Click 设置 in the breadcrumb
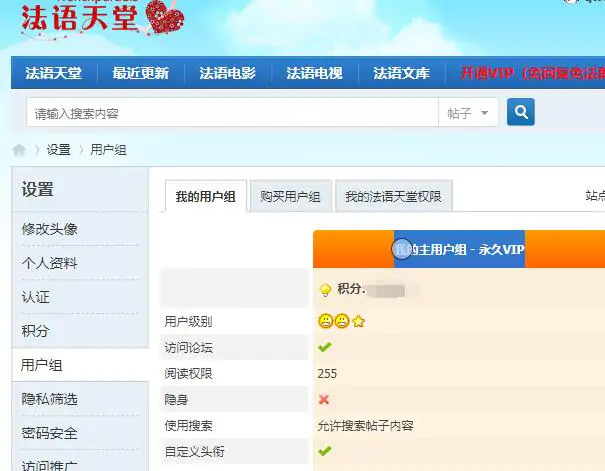605x471 pixels. 59,150
